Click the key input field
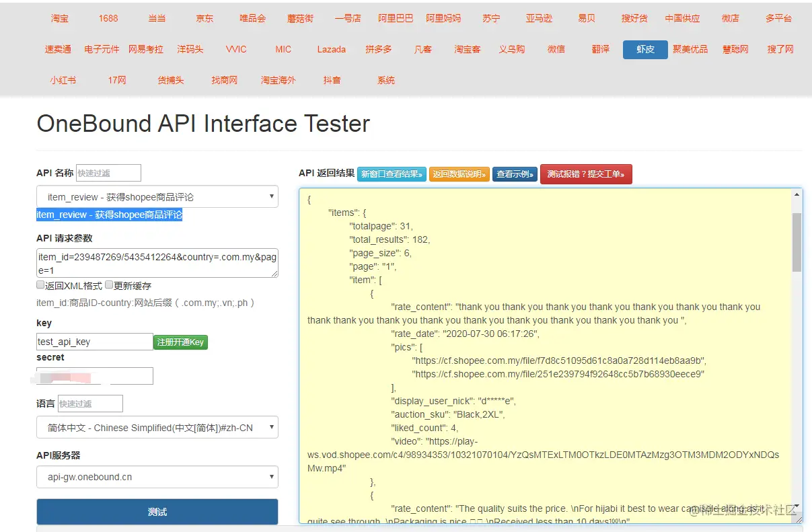812x532 pixels. pos(95,342)
